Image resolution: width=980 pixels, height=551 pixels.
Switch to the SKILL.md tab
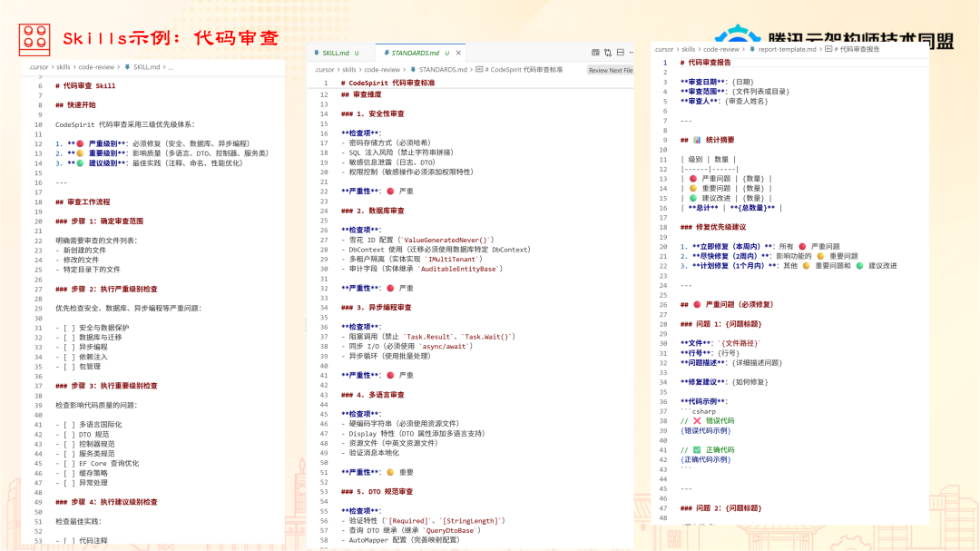click(336, 54)
